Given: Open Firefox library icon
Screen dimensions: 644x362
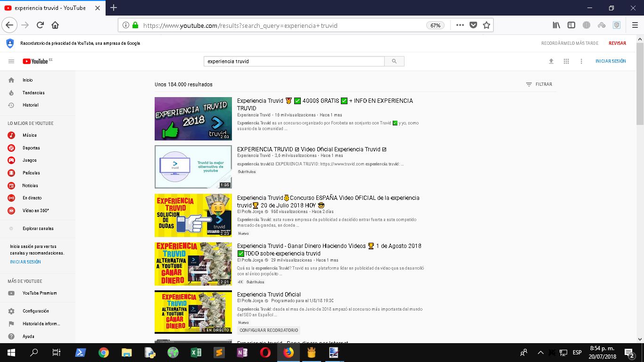Looking at the screenshot, I should (x=557, y=25).
